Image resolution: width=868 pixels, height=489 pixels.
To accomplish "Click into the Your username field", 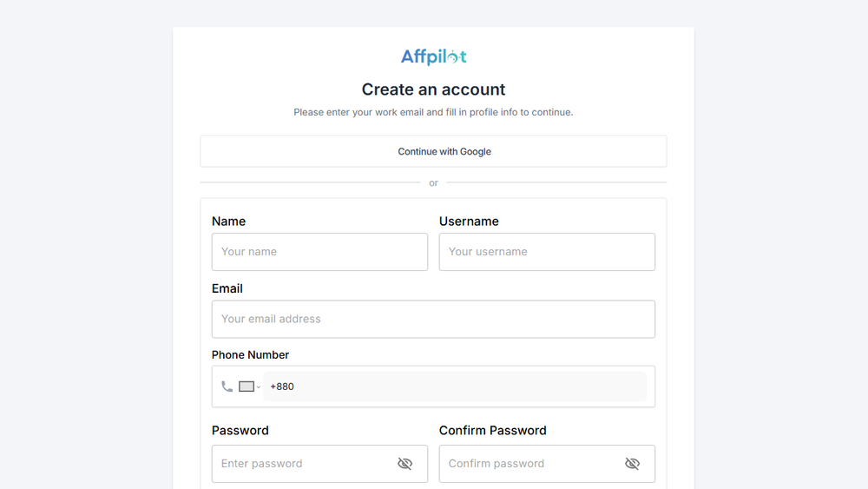I will [x=547, y=252].
